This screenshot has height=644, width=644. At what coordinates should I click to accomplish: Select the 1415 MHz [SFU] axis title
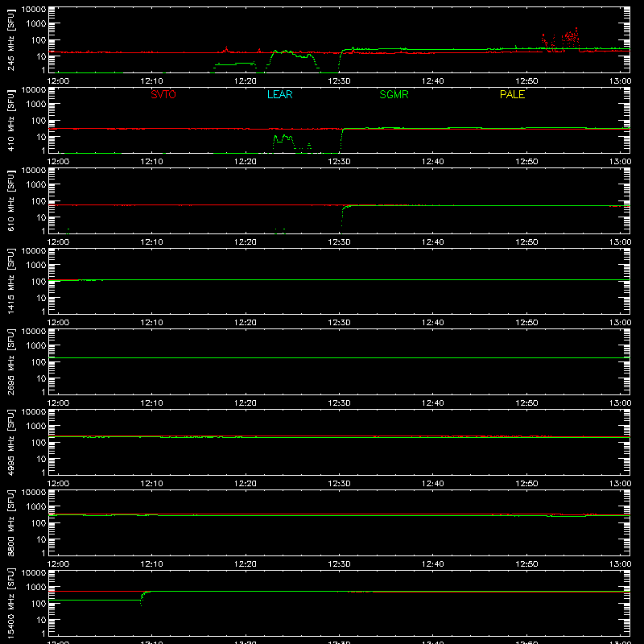pos(11,281)
